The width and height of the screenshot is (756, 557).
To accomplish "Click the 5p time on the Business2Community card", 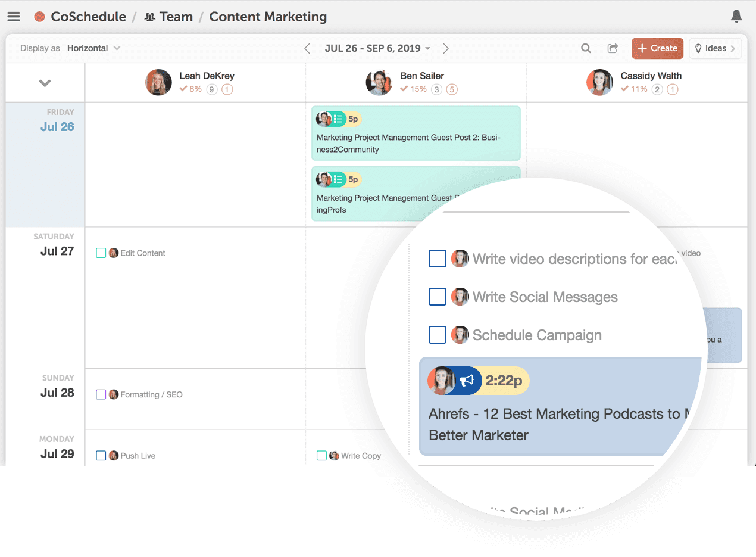I will point(353,119).
